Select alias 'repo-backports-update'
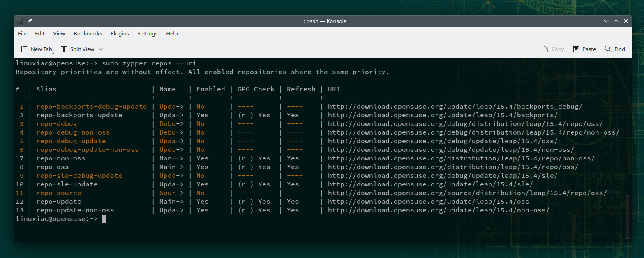The height and width of the screenshot is (258, 644). [x=79, y=115]
